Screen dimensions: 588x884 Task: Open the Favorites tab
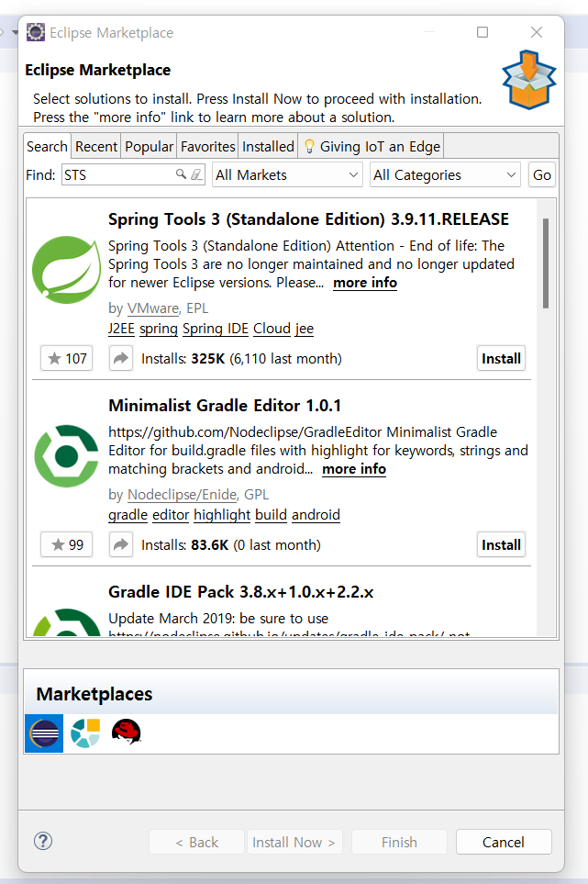pyautogui.click(x=208, y=147)
